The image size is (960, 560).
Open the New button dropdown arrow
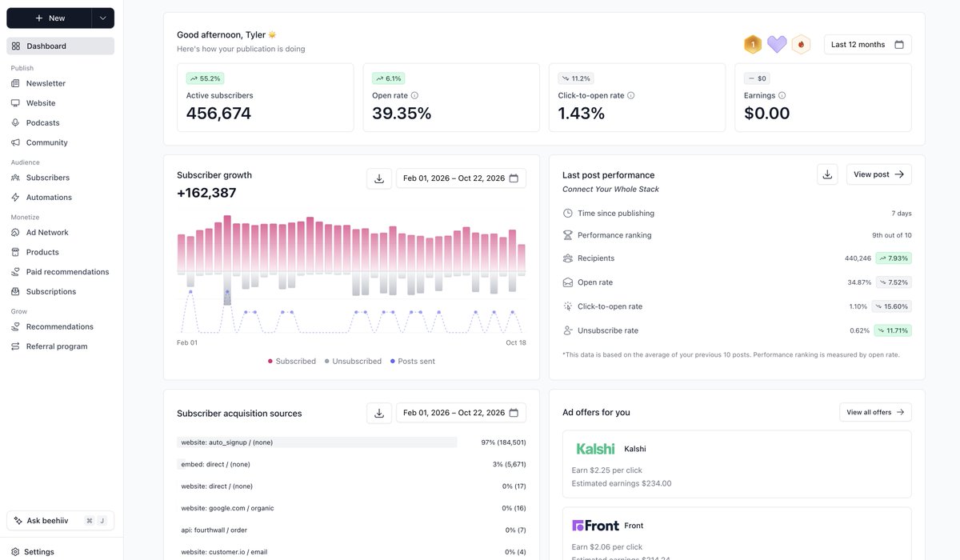coord(103,18)
